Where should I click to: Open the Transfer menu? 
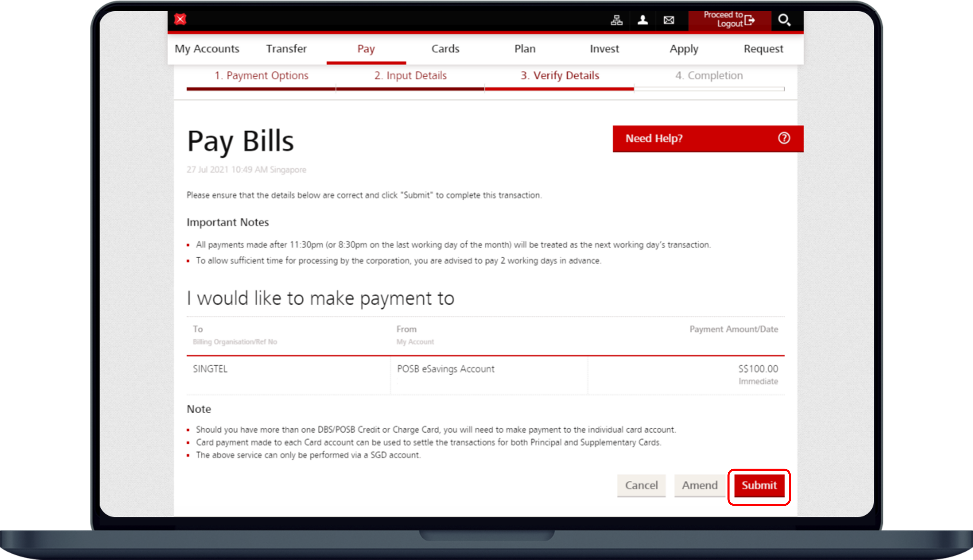(x=286, y=49)
